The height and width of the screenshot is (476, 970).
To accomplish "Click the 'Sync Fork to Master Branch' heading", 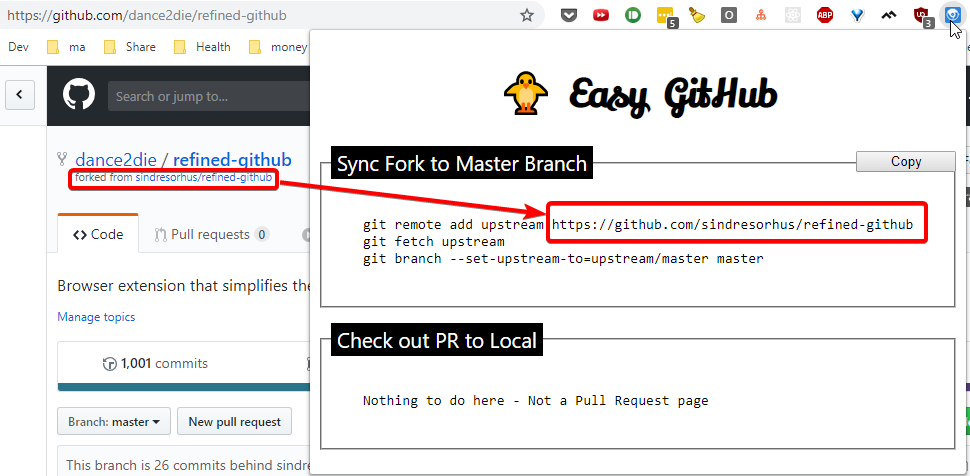I will pyautogui.click(x=461, y=163).
